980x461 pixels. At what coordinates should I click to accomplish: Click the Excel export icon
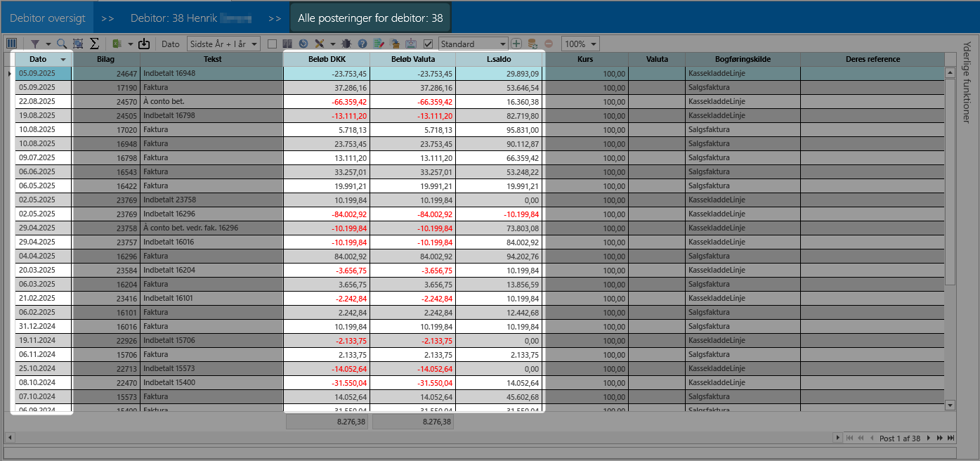[x=117, y=44]
